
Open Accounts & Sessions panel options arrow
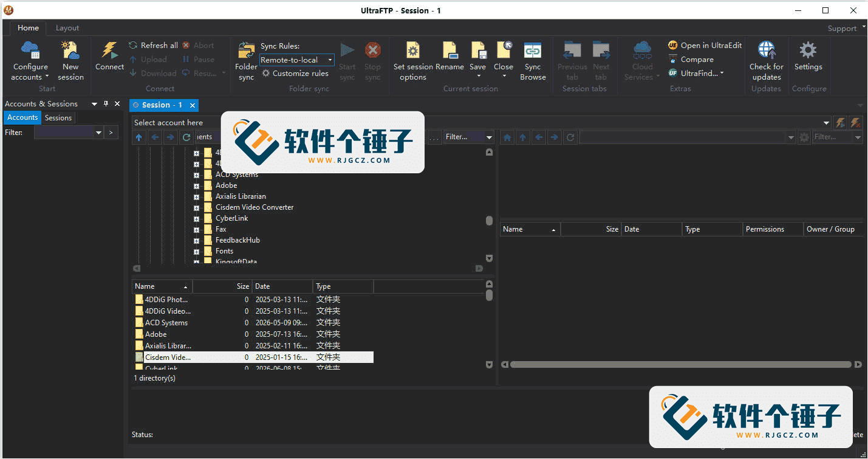[x=94, y=104]
